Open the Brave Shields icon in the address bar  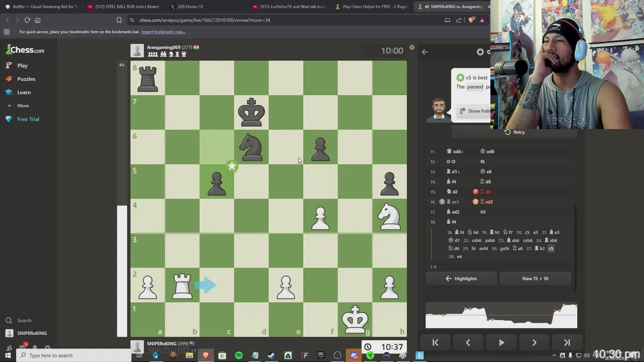471,20
